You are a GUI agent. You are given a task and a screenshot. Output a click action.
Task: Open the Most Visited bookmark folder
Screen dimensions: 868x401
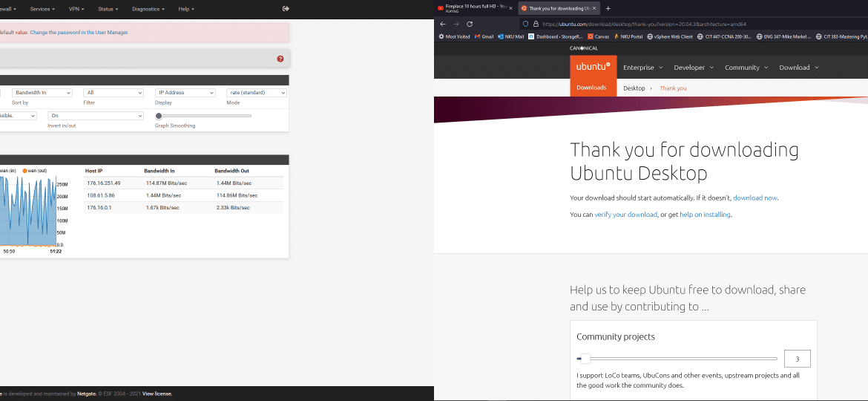(x=454, y=36)
